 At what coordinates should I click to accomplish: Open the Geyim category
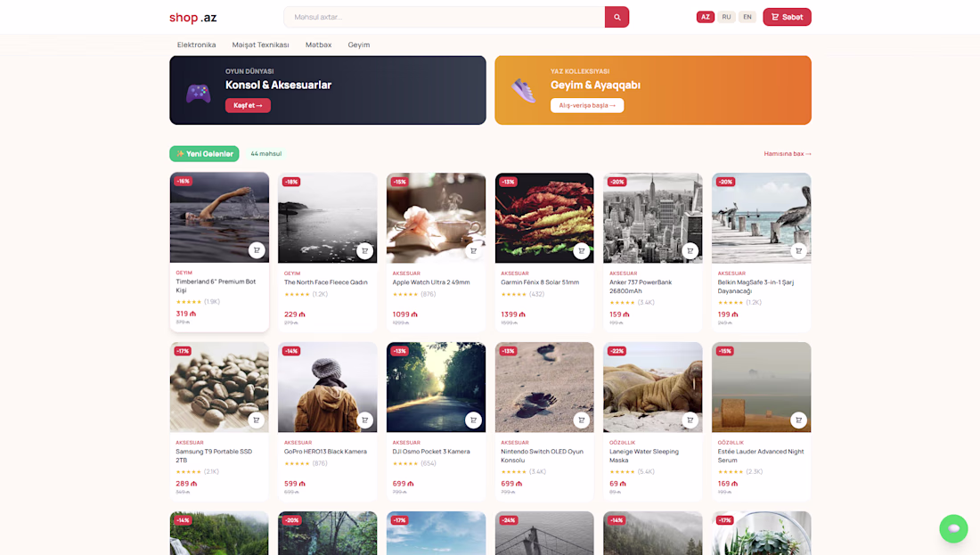[359, 45]
